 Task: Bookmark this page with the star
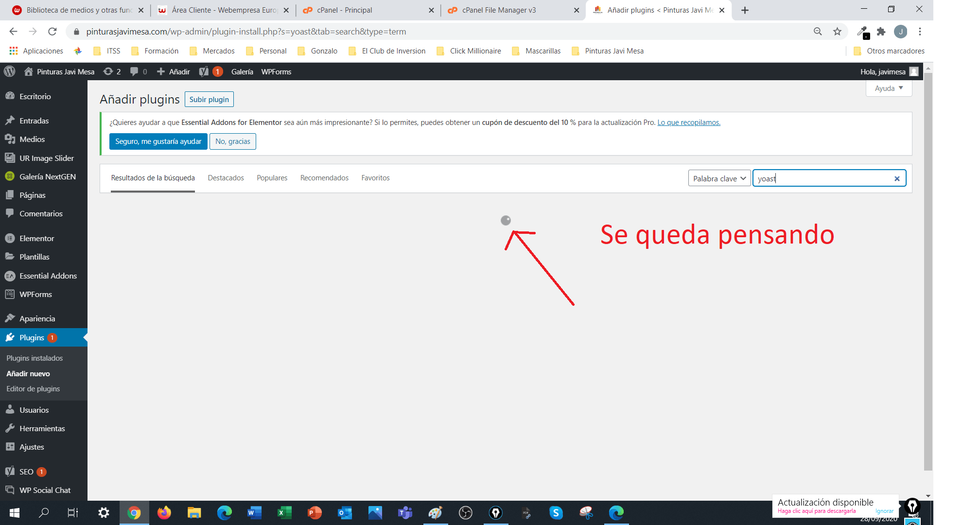837,32
